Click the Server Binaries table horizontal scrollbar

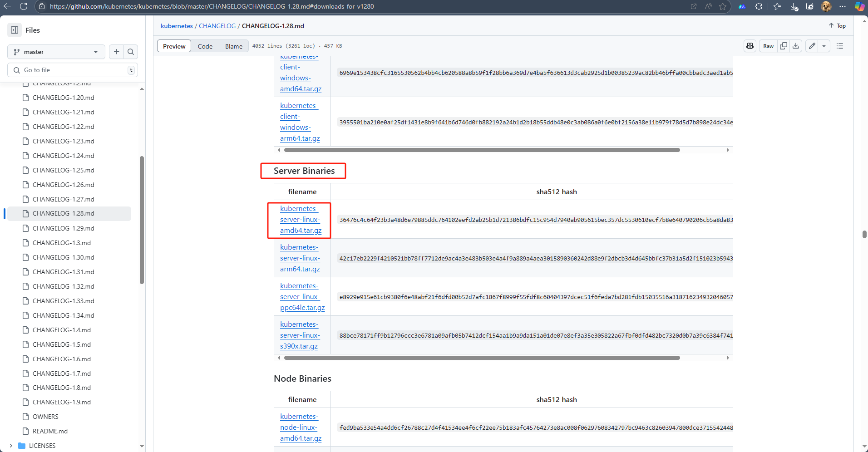482,358
